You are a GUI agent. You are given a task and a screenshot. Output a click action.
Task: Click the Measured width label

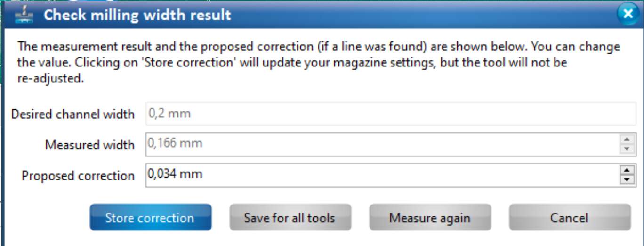[89, 145]
